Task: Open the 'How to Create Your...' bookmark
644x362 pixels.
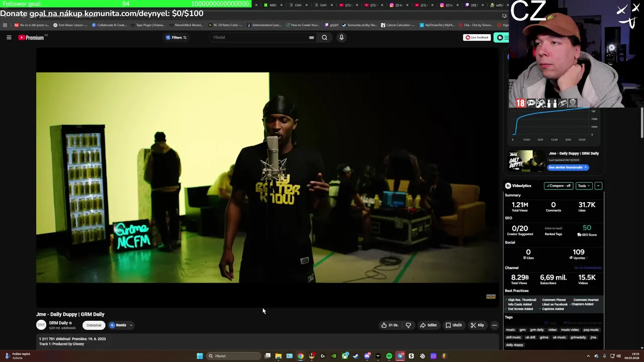Action: click(x=302, y=25)
